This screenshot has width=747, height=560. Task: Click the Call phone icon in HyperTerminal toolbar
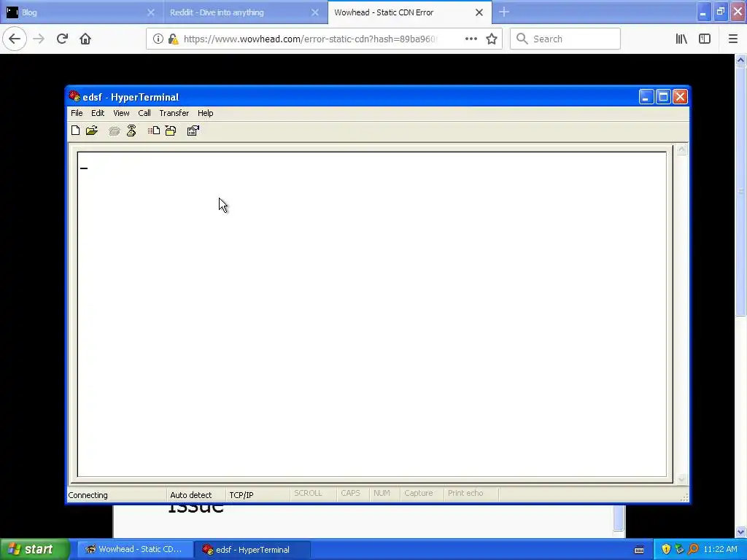(114, 131)
